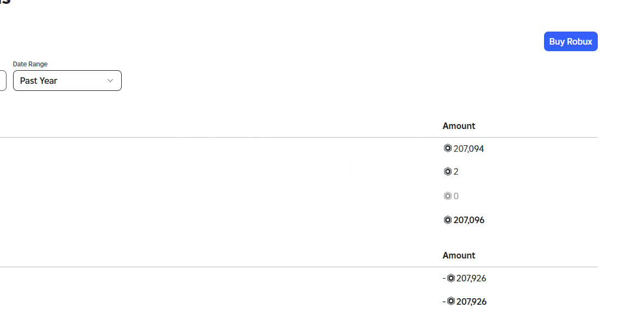This screenshot has height=320, width=644.
Task: Select the bold -207,926 outgoing total
Action: point(472,301)
